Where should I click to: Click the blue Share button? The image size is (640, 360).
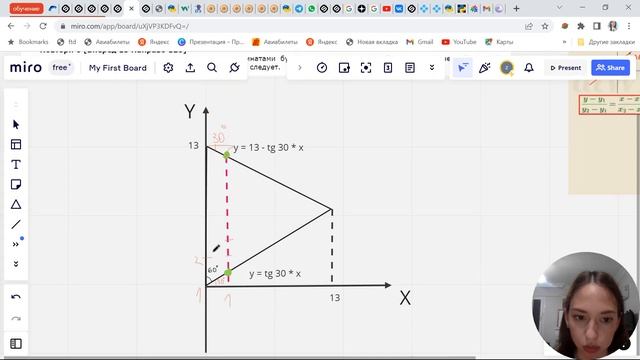click(611, 68)
